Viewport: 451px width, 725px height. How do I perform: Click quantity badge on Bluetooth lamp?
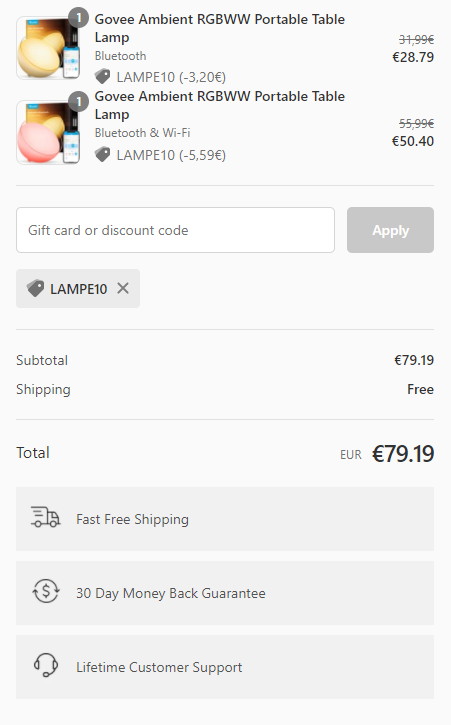pyautogui.click(x=79, y=18)
